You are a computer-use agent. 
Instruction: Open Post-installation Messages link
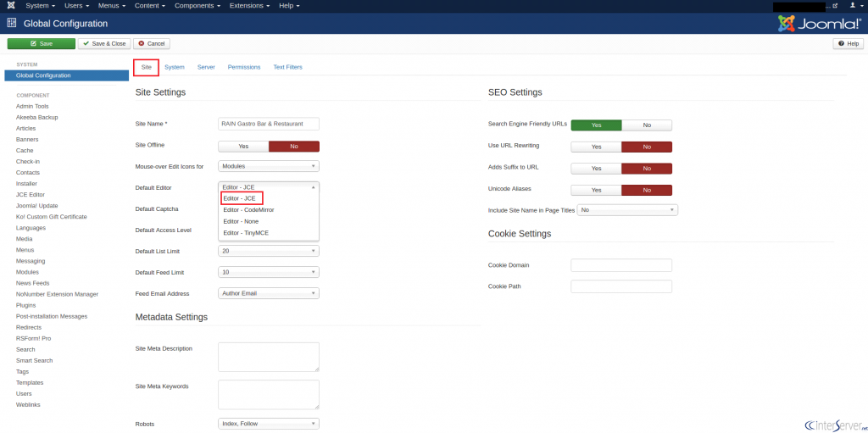pos(52,316)
